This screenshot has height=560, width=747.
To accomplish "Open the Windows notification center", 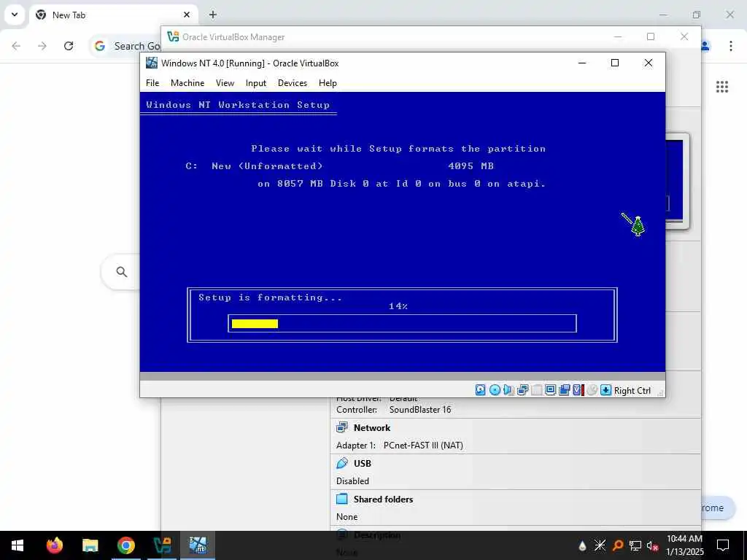I will click(x=723, y=545).
